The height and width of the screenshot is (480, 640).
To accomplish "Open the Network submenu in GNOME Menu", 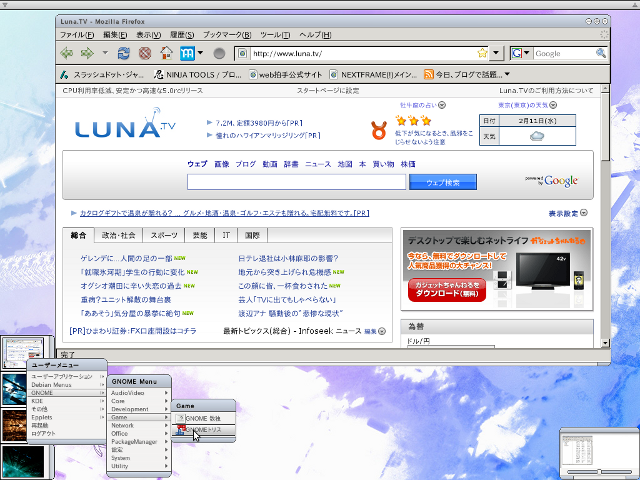I will (139, 425).
